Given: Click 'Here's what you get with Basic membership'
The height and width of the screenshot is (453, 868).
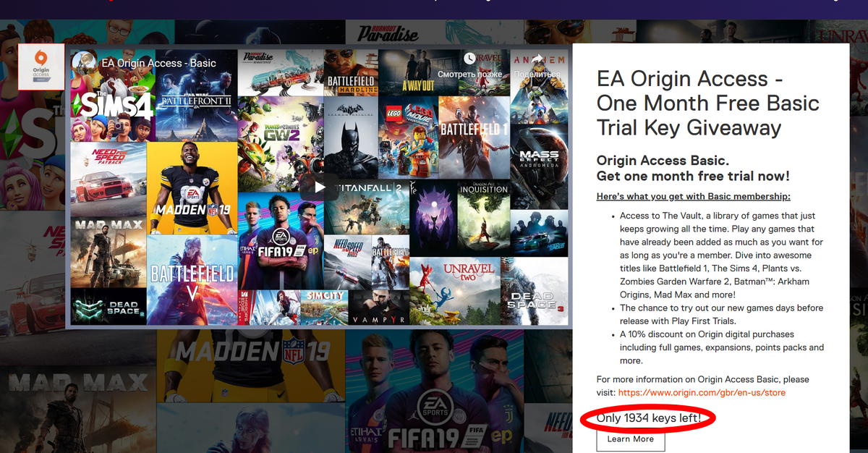Looking at the screenshot, I should 693,196.
